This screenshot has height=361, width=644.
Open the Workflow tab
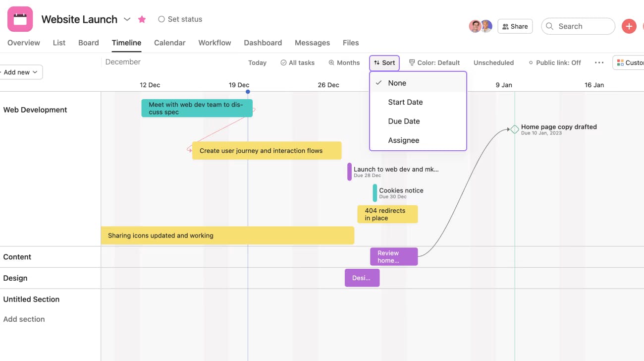pos(215,43)
